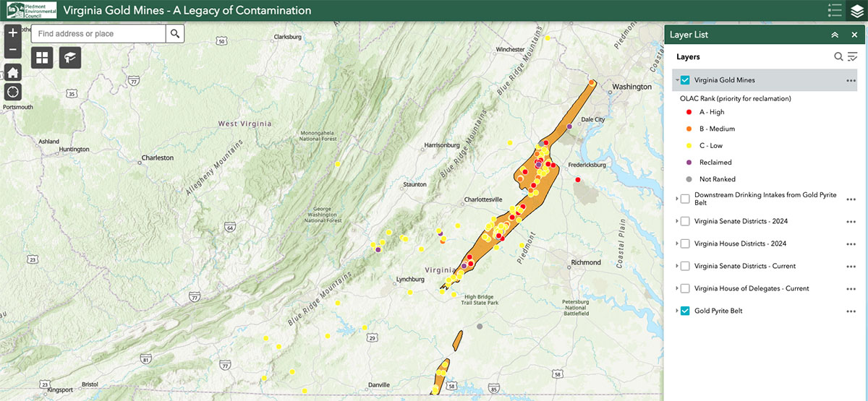Open the basemap gallery grid icon

tap(41, 58)
